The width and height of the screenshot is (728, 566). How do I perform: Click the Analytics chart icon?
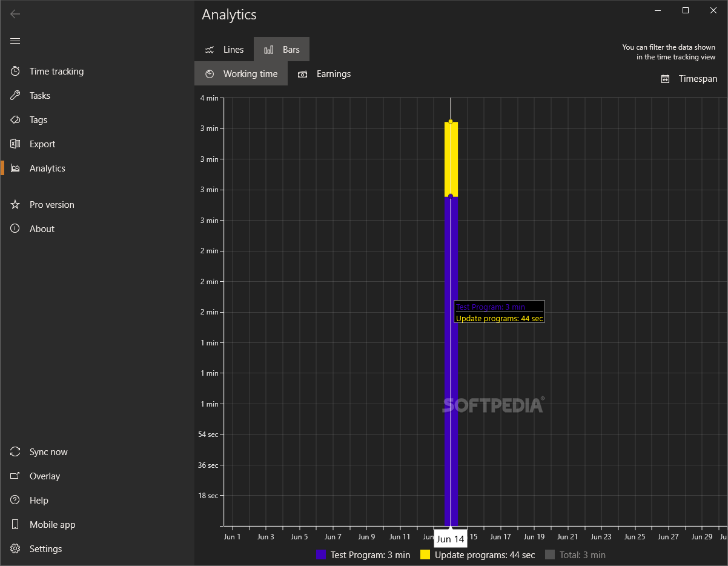[15, 168]
